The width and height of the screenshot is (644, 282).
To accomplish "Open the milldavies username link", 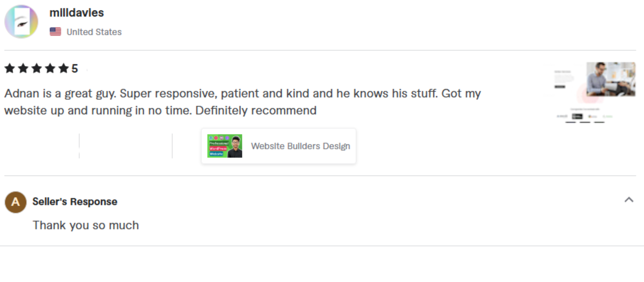I will [77, 13].
